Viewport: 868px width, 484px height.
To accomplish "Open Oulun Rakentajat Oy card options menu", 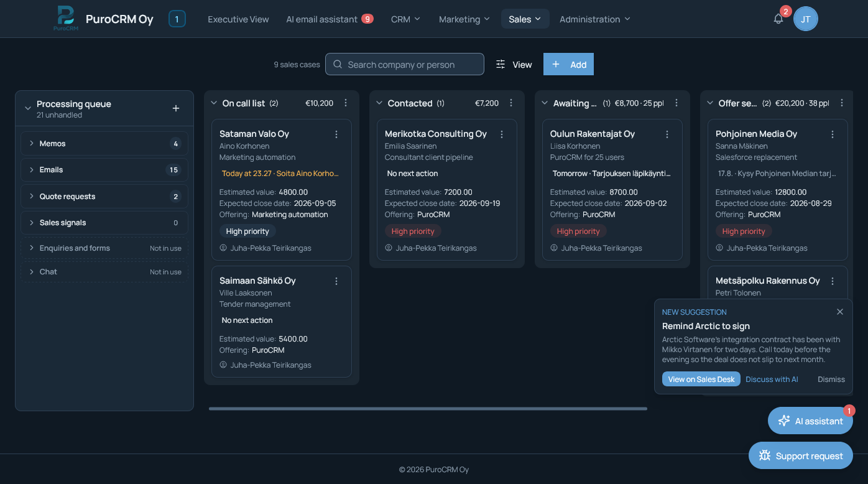I will 667,134.
